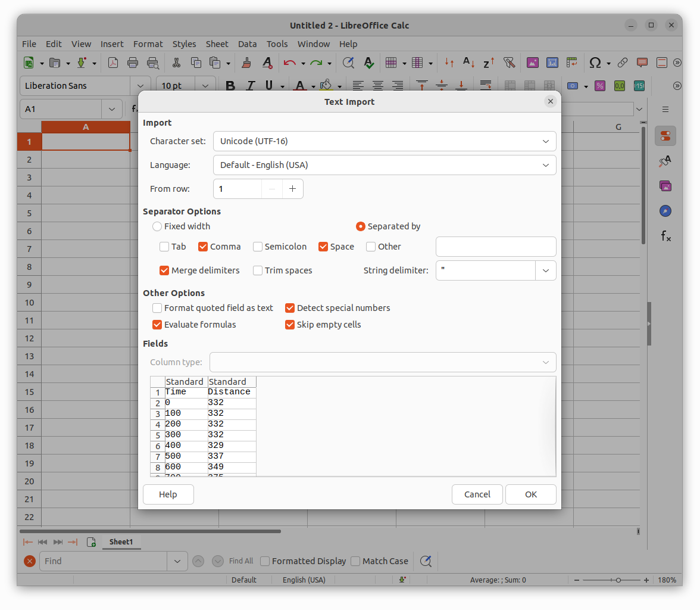
Task: Open the sidebar Functions fx icon
Action: 665,236
